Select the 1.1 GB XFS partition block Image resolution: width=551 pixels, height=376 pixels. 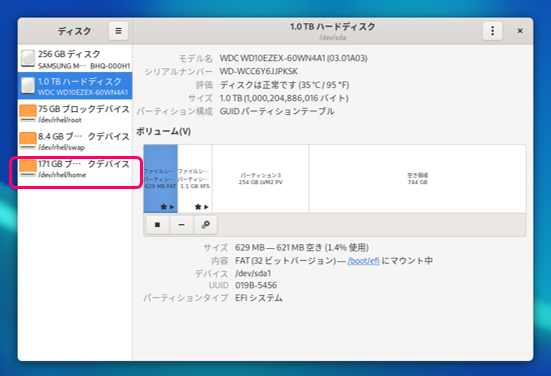pyautogui.click(x=195, y=179)
